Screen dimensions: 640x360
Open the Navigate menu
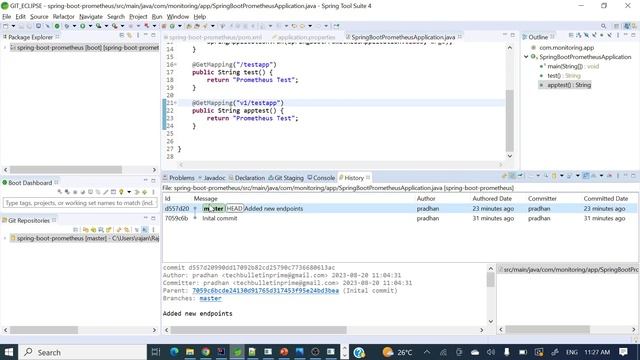click(91, 17)
